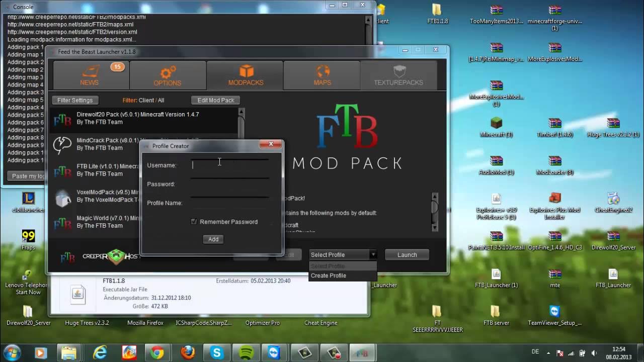Click description pane scrollbar down arrow
Screen dimensions: 644x362
[435, 228]
